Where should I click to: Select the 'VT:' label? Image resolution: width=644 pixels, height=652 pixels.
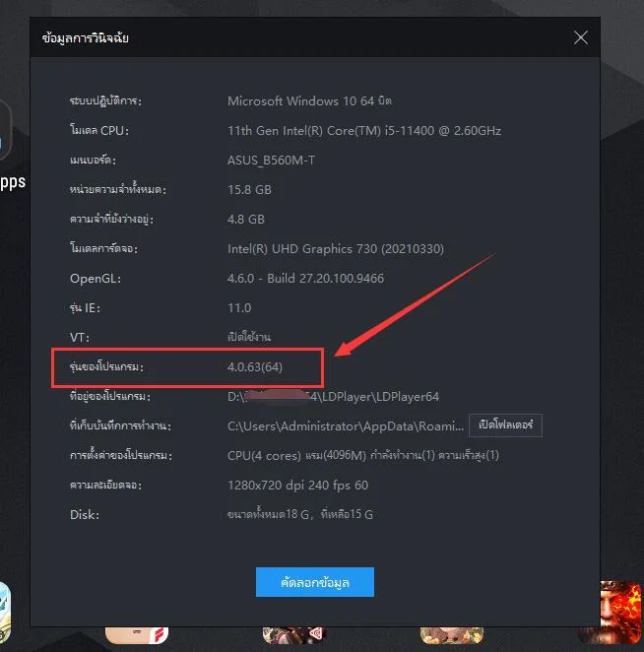click(80, 337)
